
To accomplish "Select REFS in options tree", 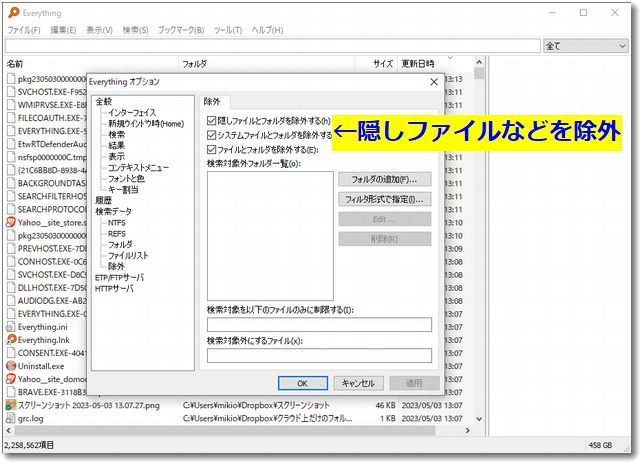I will (x=117, y=233).
